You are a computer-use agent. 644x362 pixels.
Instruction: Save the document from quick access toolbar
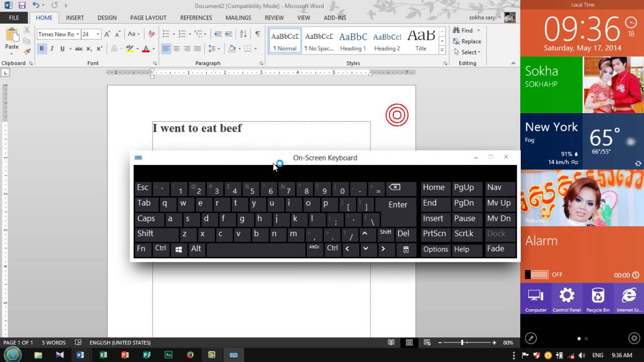22,5
